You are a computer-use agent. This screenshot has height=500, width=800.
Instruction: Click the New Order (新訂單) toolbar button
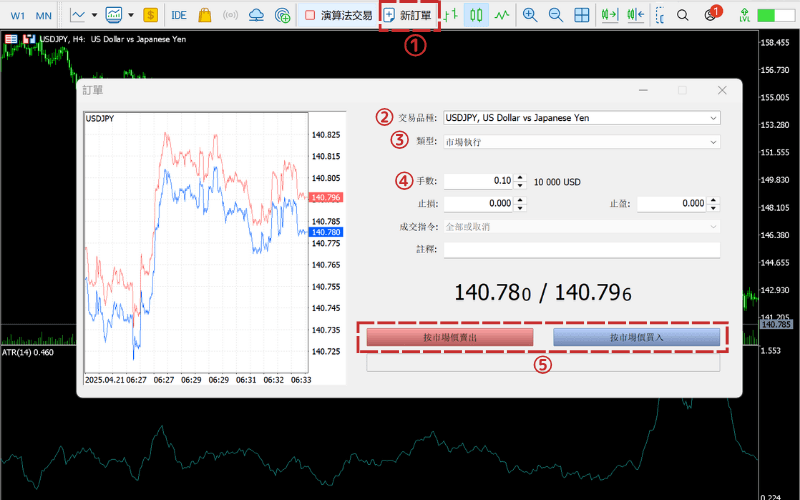[408, 15]
